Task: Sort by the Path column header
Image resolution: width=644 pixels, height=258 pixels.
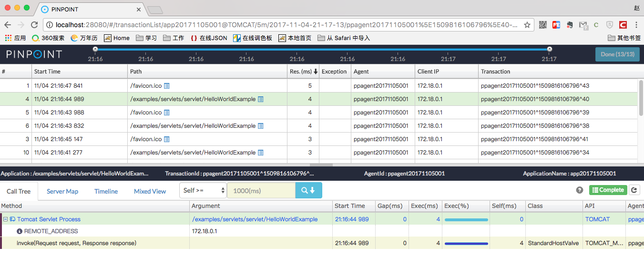Action: pos(207,72)
